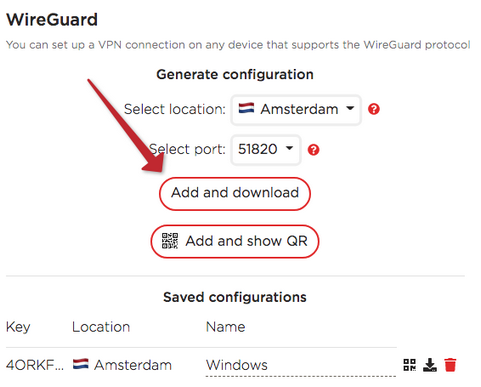Show QR code for saved Windows configuration
The height and width of the screenshot is (387, 481).
click(409, 365)
